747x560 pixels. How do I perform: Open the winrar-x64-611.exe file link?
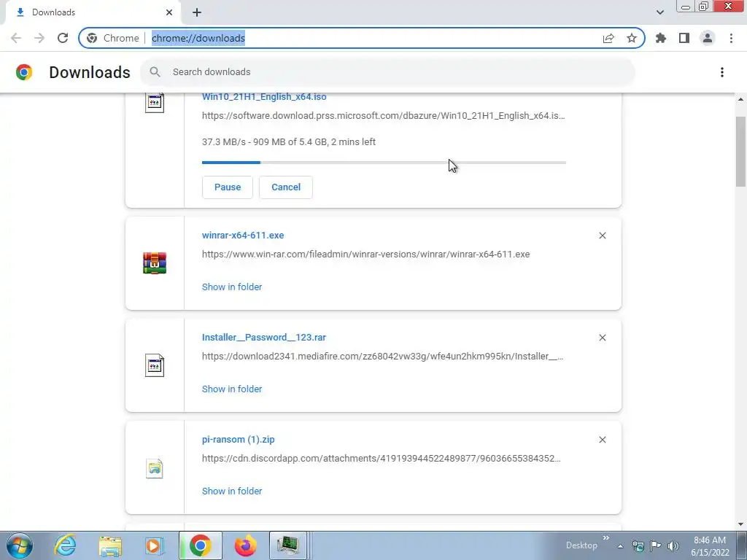243,236
